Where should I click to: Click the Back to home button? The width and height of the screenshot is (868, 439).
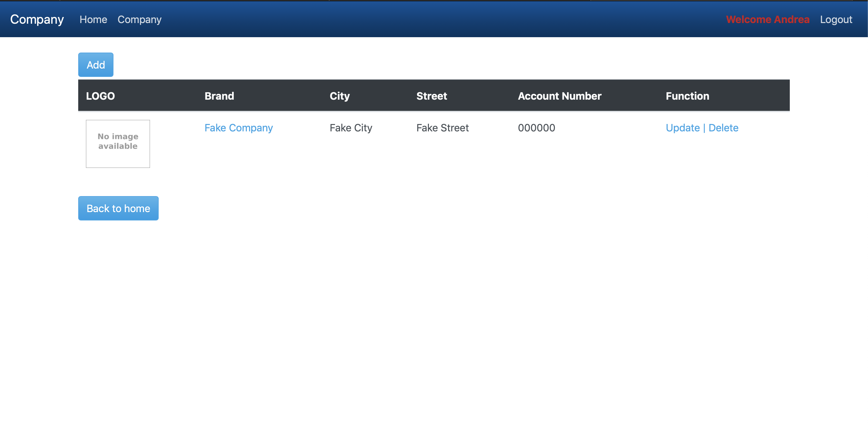pos(118,208)
